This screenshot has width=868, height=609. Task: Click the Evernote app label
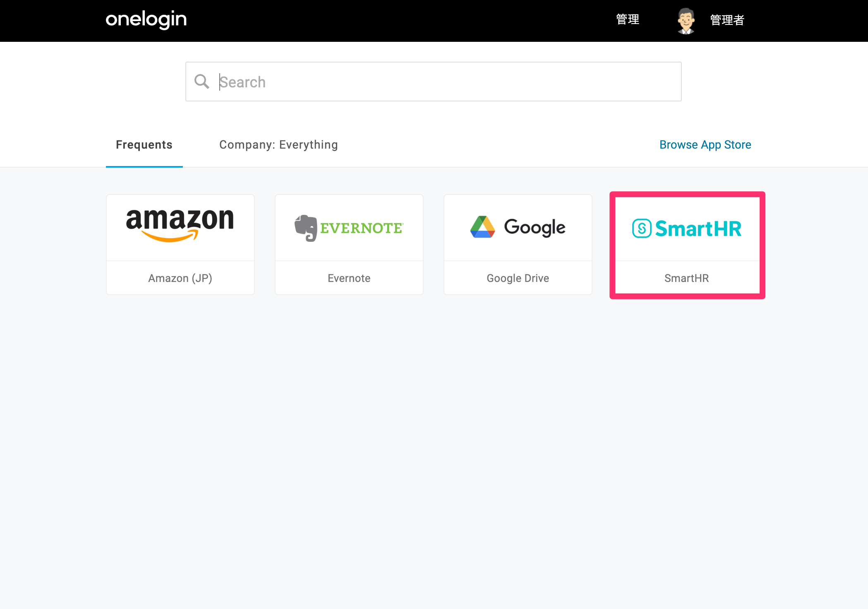(x=349, y=278)
